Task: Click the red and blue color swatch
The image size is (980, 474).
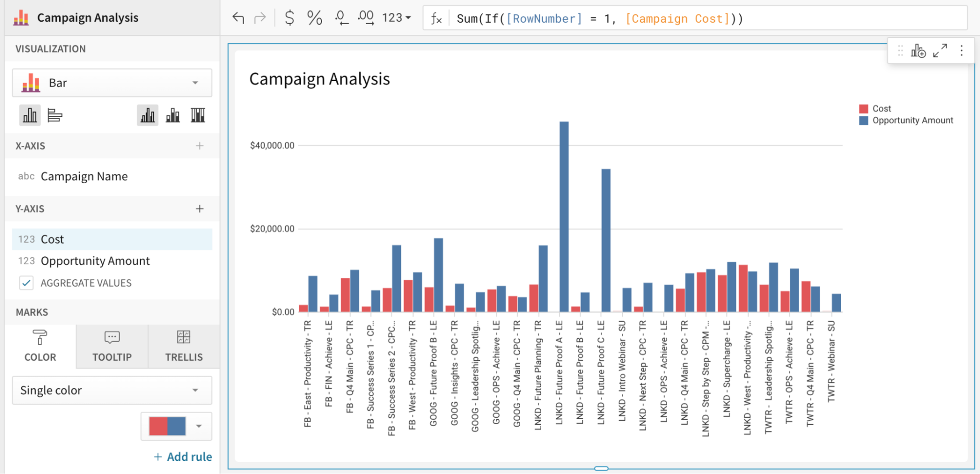Action: click(x=167, y=426)
